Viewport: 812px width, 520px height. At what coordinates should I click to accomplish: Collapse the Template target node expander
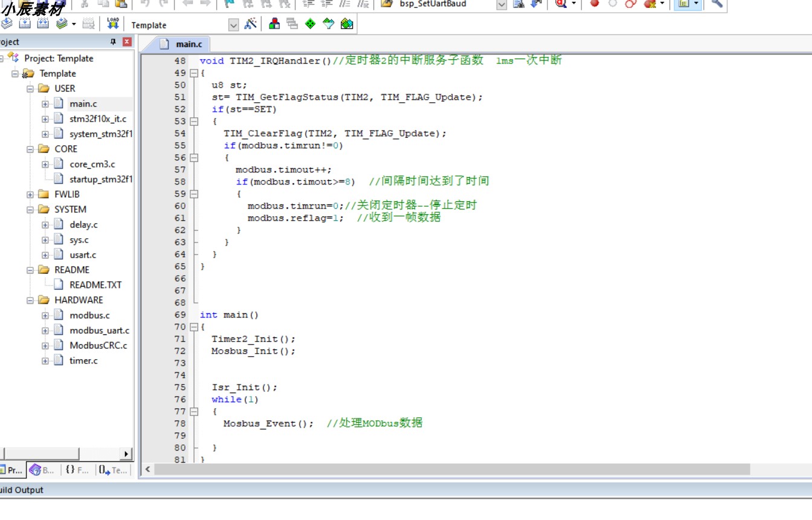pyautogui.click(x=15, y=74)
